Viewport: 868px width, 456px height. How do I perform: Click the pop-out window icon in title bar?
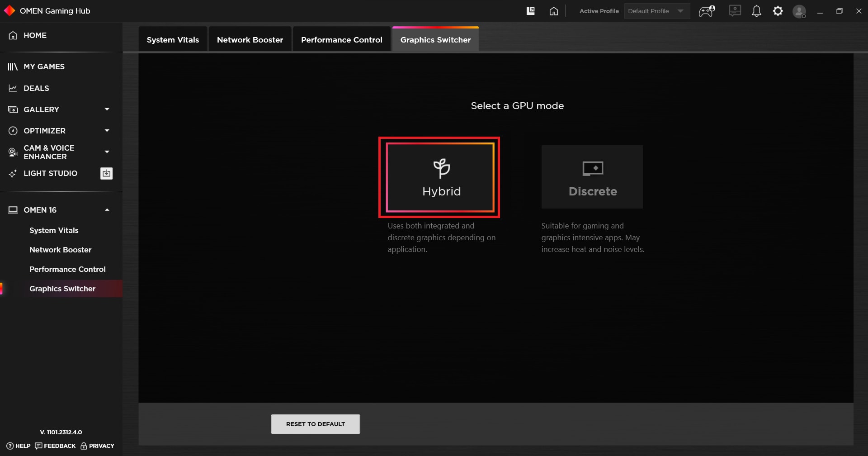coord(531,11)
